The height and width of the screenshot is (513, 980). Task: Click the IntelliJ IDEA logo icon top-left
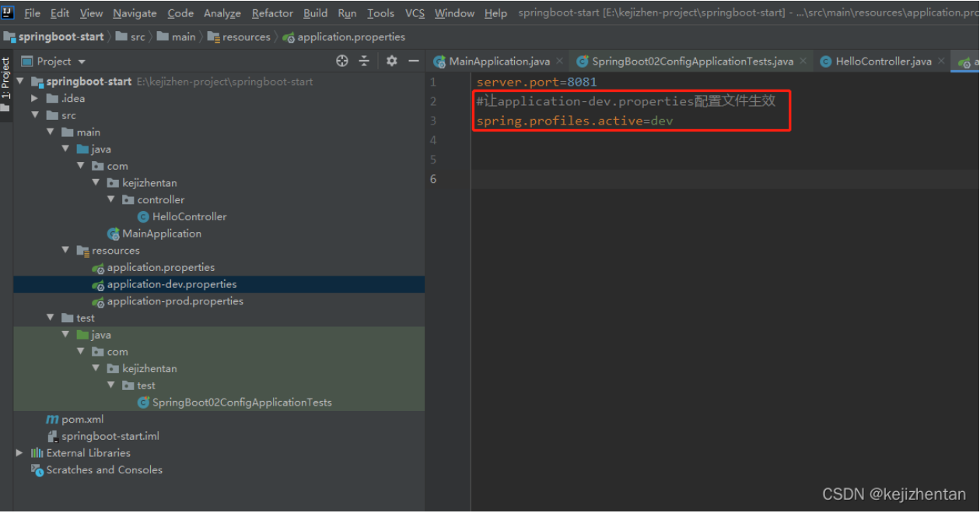(8, 12)
